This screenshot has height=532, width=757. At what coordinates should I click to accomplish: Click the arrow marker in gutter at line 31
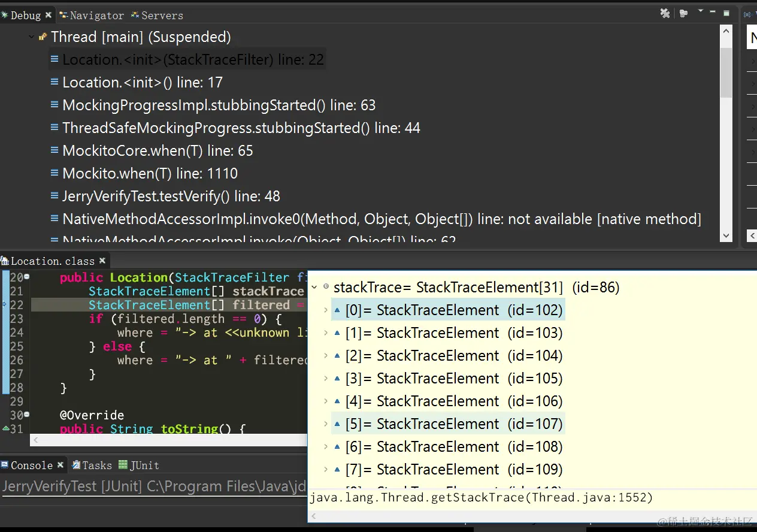click(x=6, y=429)
